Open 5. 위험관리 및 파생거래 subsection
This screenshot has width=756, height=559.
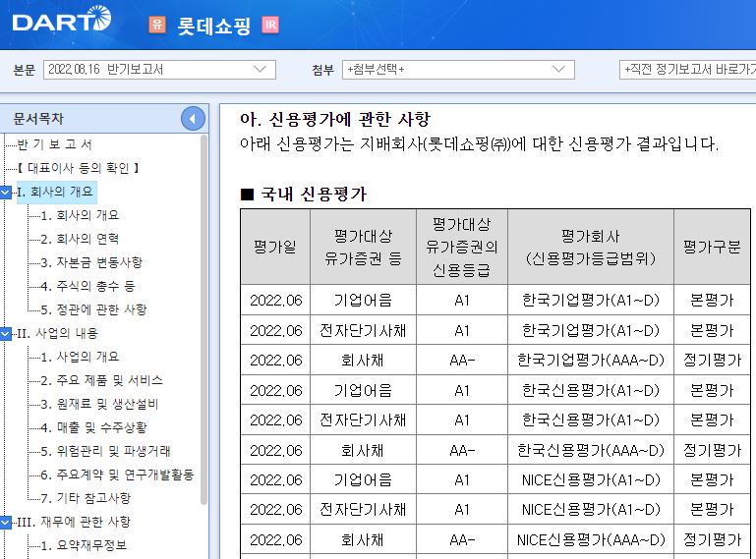pyautogui.click(x=105, y=451)
